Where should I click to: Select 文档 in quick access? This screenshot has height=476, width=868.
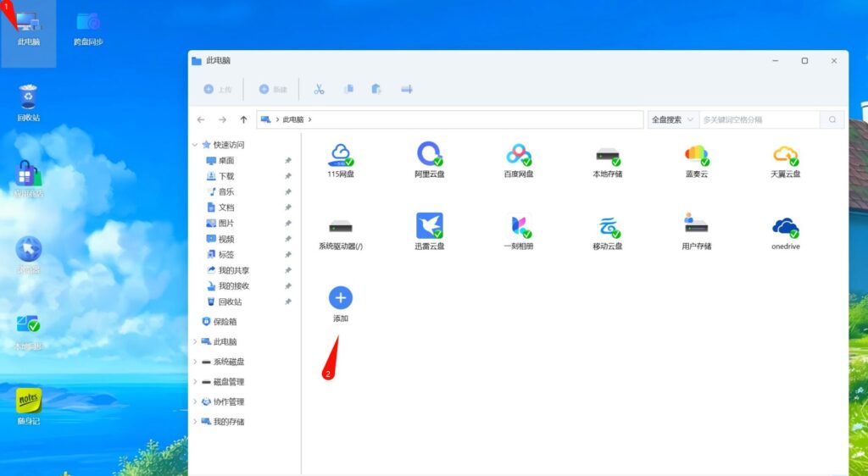(220, 208)
